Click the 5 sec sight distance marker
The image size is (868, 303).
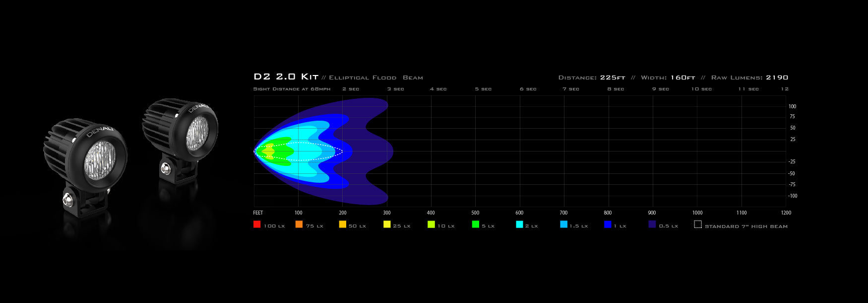(x=483, y=89)
